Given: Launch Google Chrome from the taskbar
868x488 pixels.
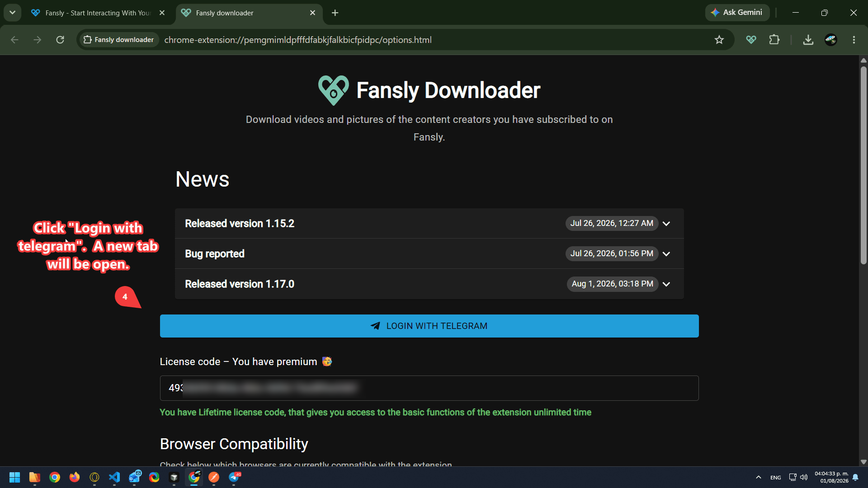Looking at the screenshot, I should click(x=55, y=477).
